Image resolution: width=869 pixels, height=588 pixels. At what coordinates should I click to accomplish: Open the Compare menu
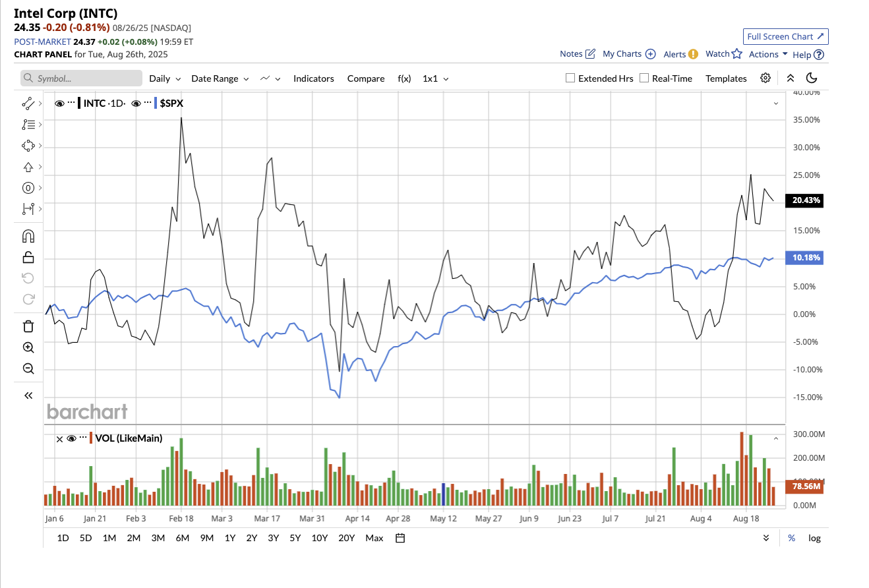click(x=366, y=78)
